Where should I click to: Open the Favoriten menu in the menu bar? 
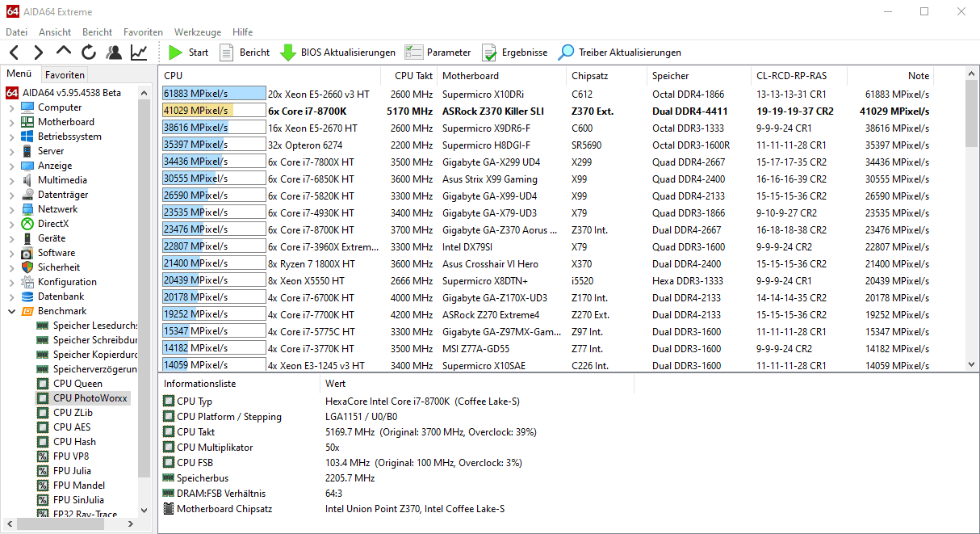tap(144, 32)
